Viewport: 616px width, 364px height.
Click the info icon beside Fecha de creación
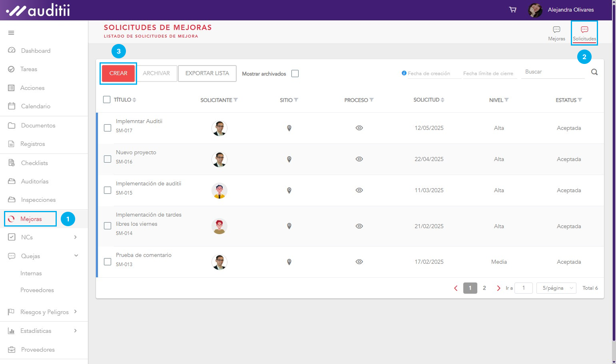point(404,73)
